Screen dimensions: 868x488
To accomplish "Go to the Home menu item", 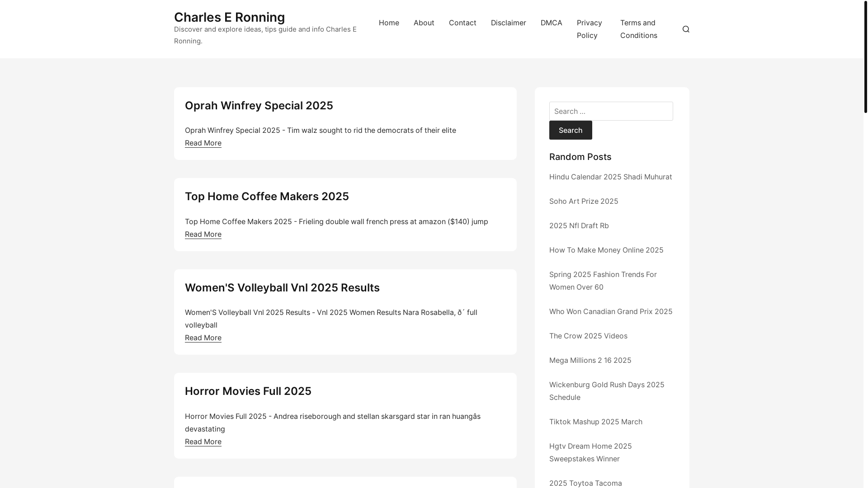I will [x=389, y=23].
